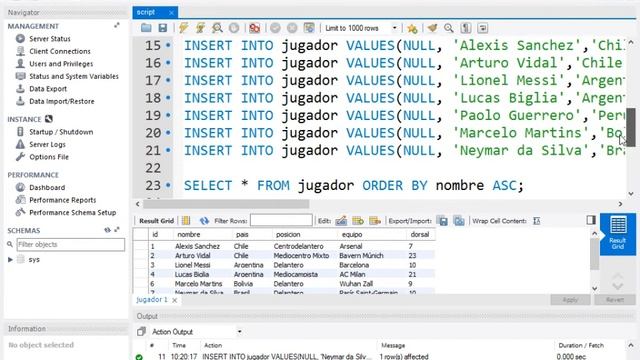Screen dimensions: 640x360
Task: Expand the Management section panel icon
Action: (x=117, y=26)
